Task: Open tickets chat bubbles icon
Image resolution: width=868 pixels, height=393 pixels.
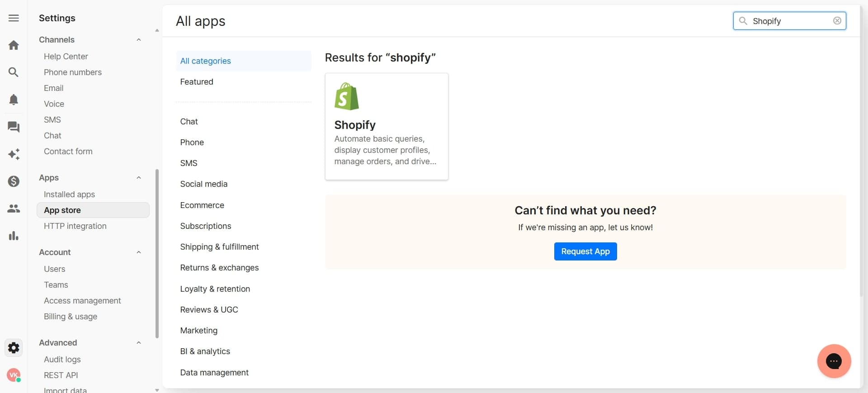Action: click(x=14, y=127)
